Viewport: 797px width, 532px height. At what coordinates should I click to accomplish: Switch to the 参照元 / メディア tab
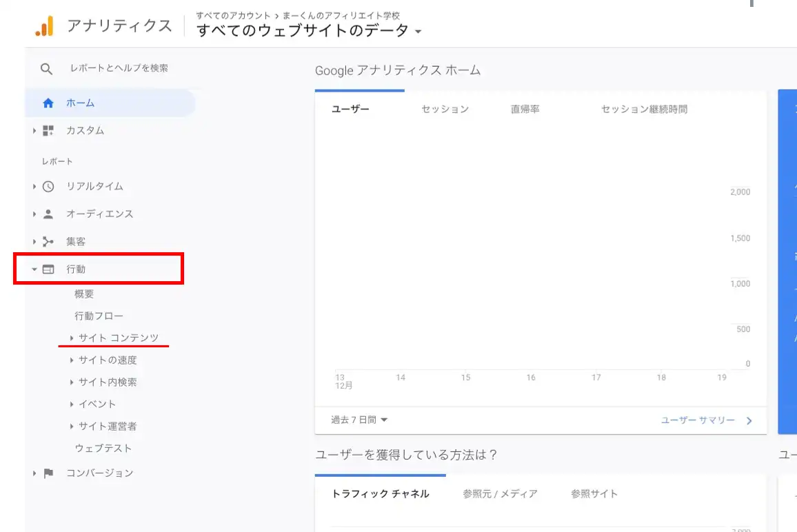tap(500, 494)
